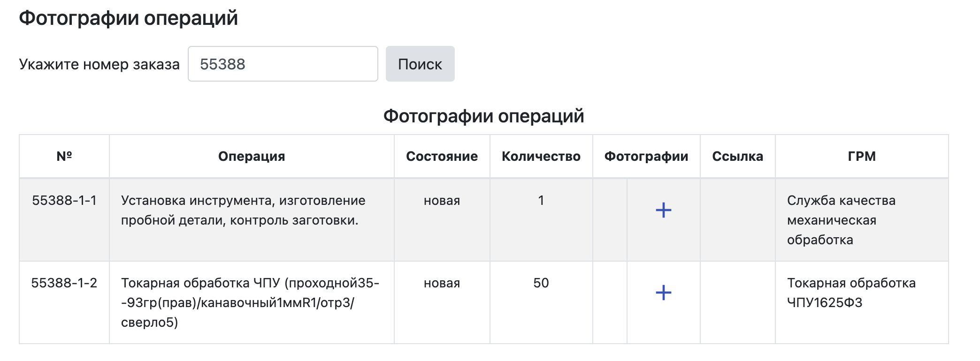
Task: Select the ГРМ column header
Action: click(x=862, y=156)
